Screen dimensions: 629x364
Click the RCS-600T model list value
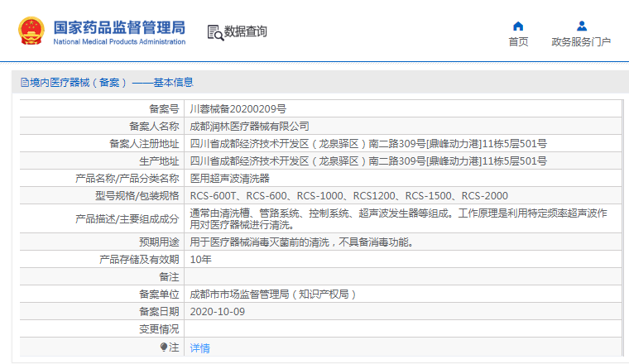pos(349,195)
